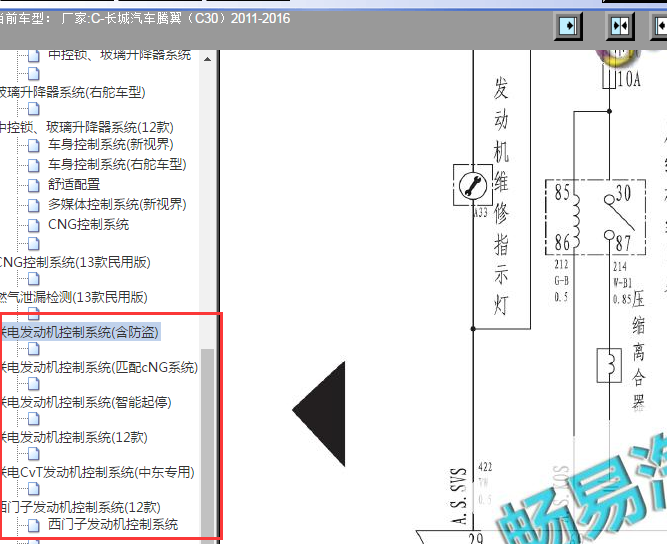Click the tree panel scroll-up arrow
The width and height of the screenshot is (667, 544).
pos(208,59)
